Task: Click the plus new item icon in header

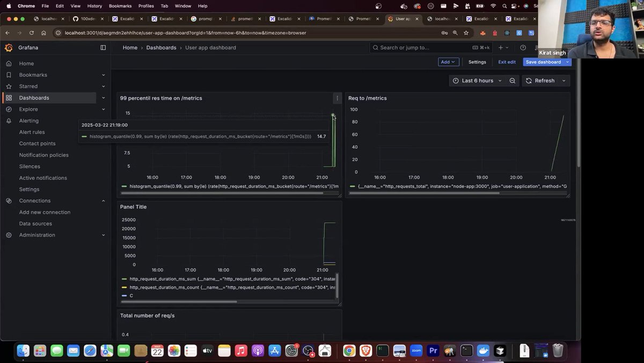Action: tap(503, 48)
